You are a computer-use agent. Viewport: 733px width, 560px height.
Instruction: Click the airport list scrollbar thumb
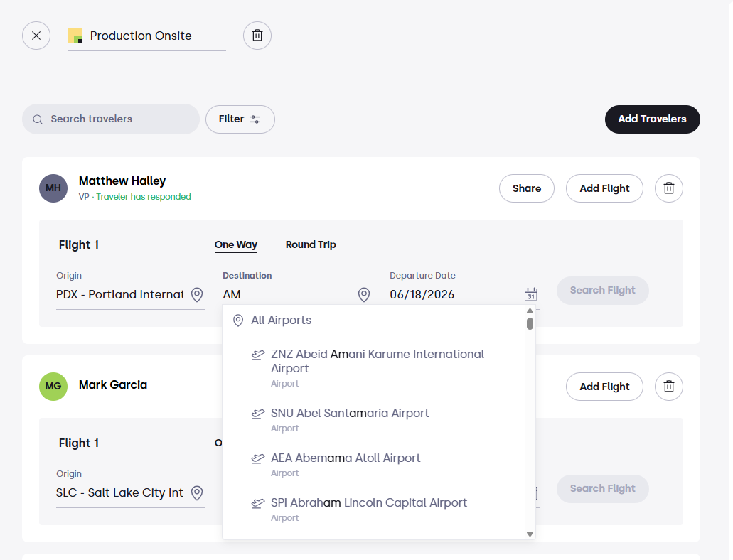[530, 324]
